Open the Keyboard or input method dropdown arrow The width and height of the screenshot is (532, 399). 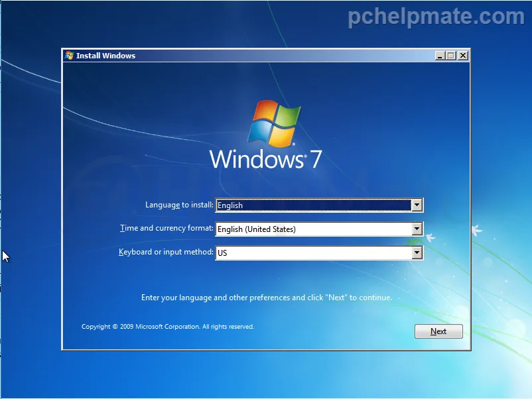tap(417, 253)
